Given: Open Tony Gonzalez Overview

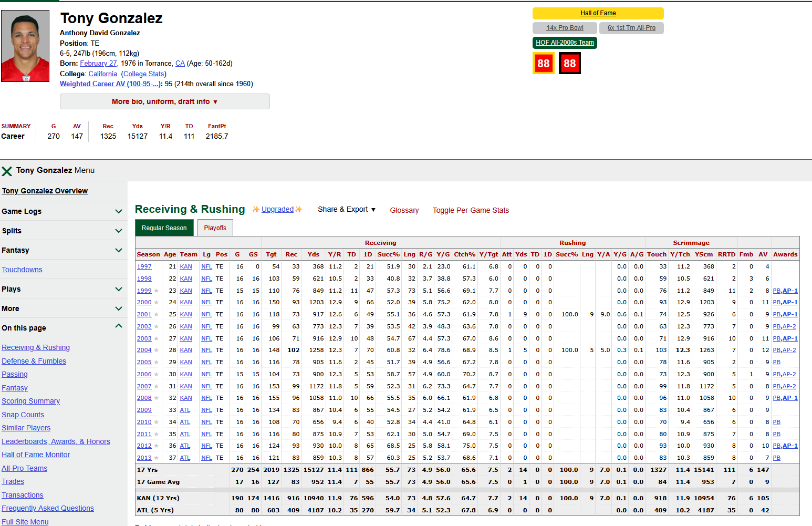Looking at the screenshot, I should pos(45,191).
